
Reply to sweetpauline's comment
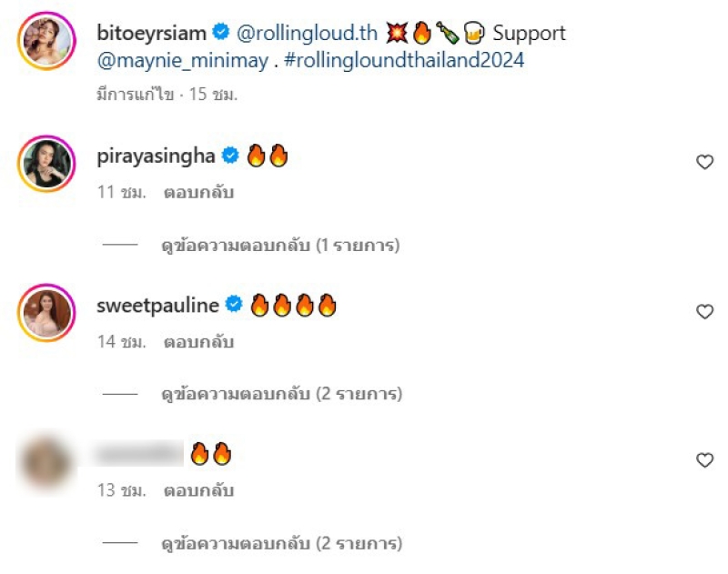[x=198, y=342]
